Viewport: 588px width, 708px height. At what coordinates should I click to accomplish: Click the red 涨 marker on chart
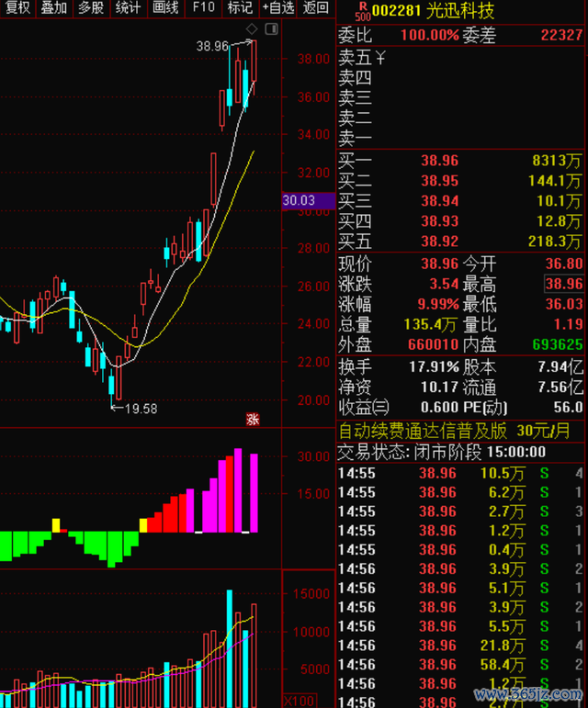(x=253, y=420)
